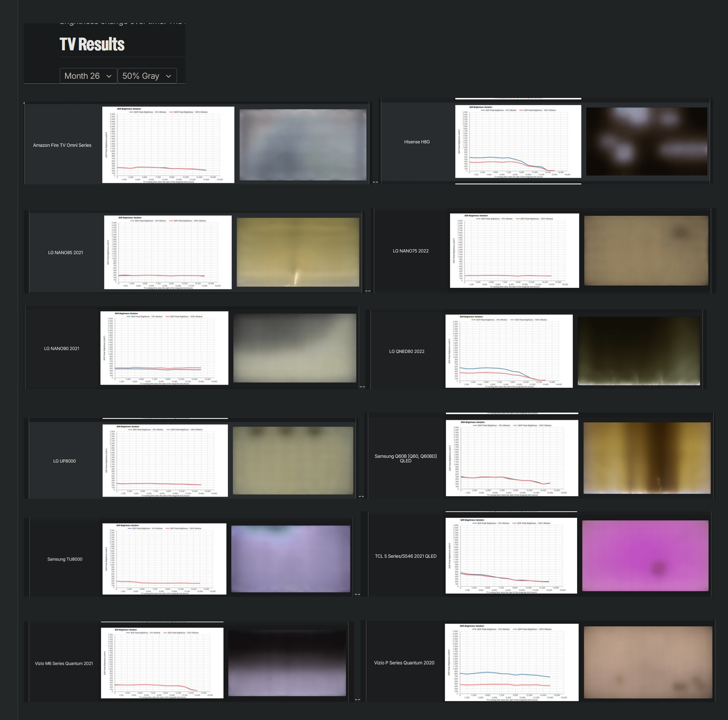Open the Amazon Fire TV Omni Series brightness graph
The image size is (728, 720).
coord(167,144)
